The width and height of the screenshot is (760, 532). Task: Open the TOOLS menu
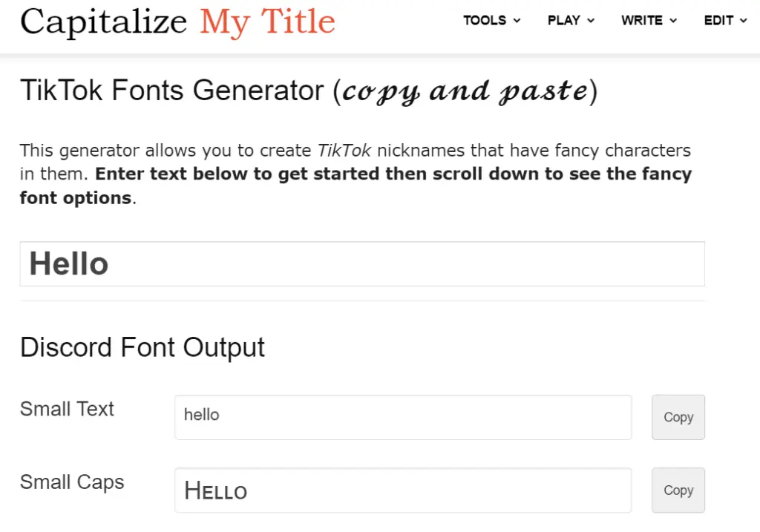point(485,21)
